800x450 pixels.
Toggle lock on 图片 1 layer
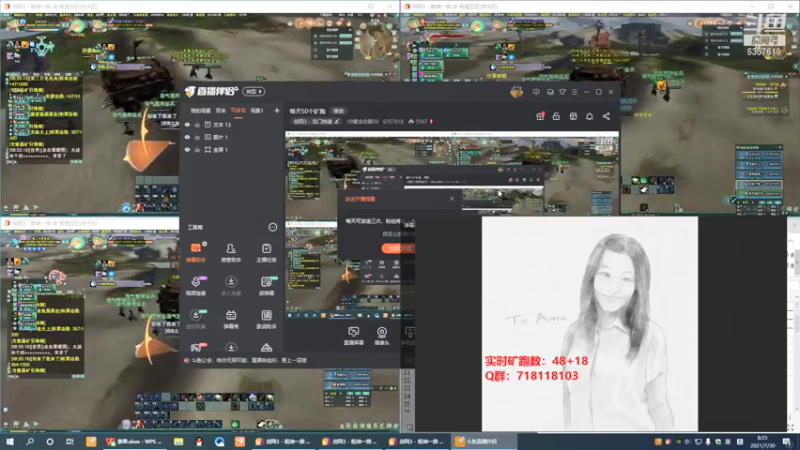click(197, 137)
